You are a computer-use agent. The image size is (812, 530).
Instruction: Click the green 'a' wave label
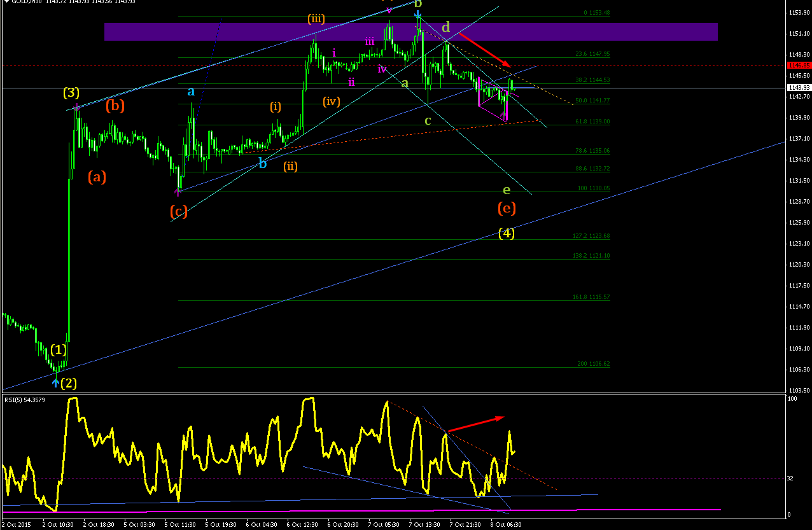tap(404, 83)
